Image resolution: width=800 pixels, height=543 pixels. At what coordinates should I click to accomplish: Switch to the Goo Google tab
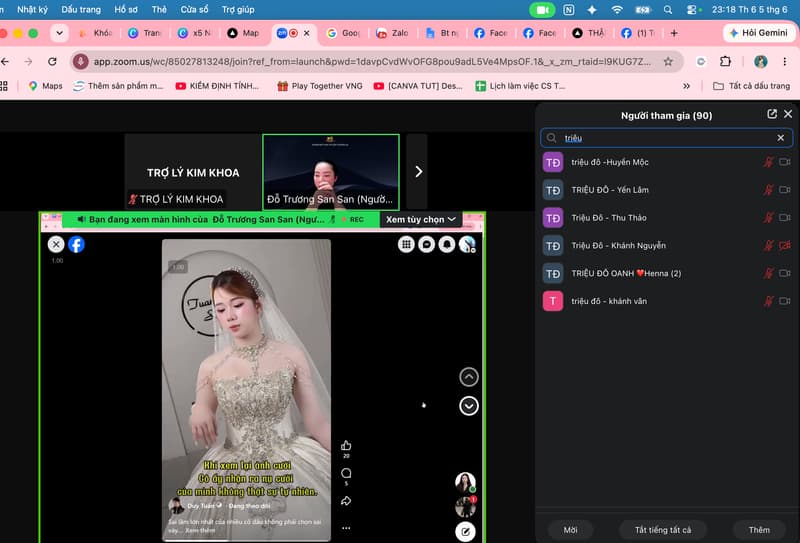[x=344, y=33]
